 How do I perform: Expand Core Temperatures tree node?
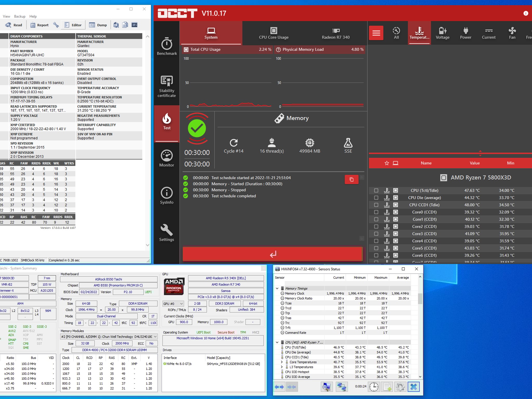(282, 362)
